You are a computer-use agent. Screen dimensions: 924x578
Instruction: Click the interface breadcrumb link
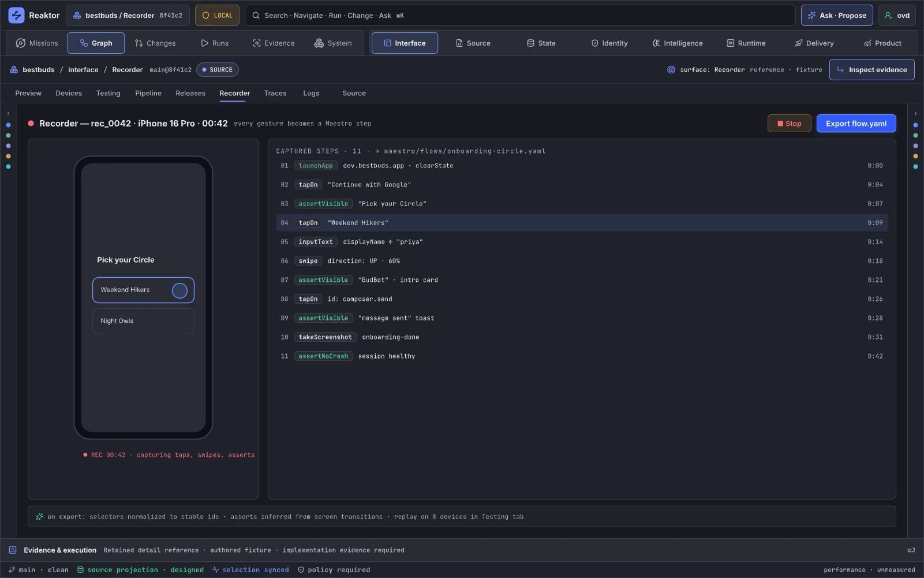click(x=83, y=70)
